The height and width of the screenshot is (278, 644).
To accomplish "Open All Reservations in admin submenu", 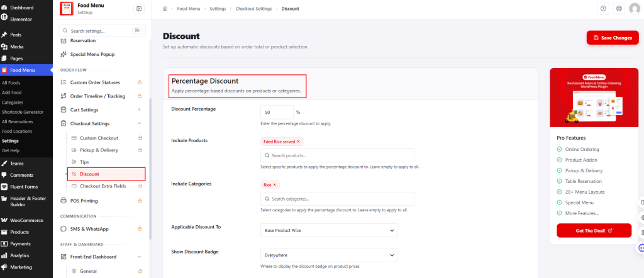I will point(17,121).
